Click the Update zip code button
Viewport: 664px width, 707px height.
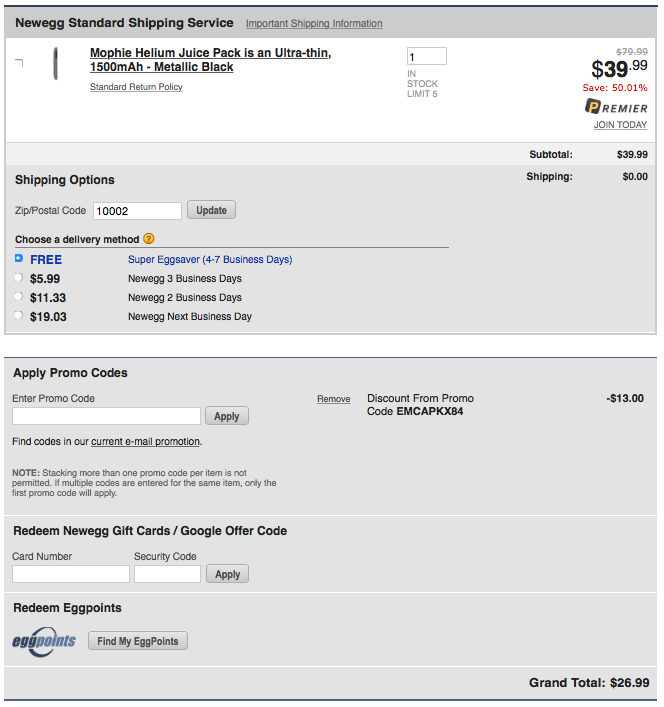[211, 210]
